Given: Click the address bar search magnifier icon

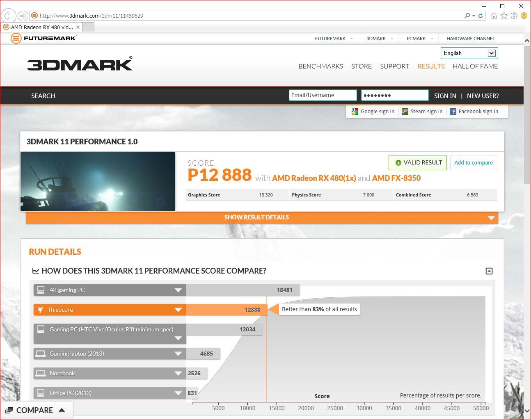Looking at the screenshot, I should (x=467, y=16).
